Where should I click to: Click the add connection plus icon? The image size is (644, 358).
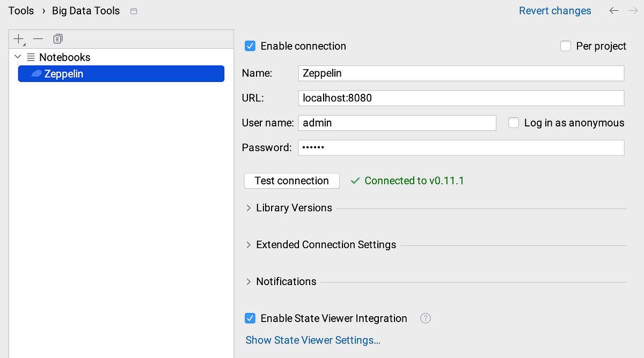(x=19, y=39)
